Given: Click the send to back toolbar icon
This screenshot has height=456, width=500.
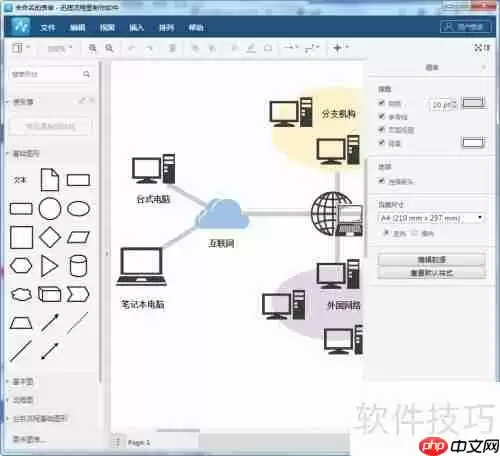Looking at the screenshot, I should click(x=212, y=49).
